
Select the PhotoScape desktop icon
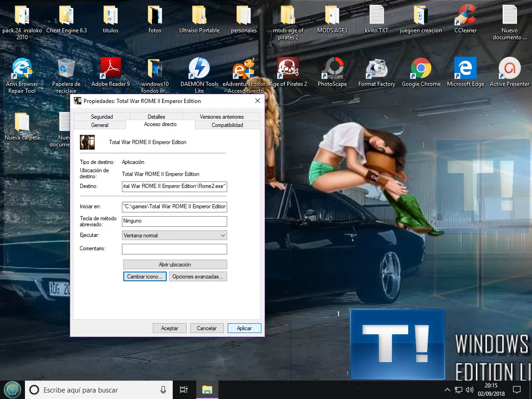(332, 68)
